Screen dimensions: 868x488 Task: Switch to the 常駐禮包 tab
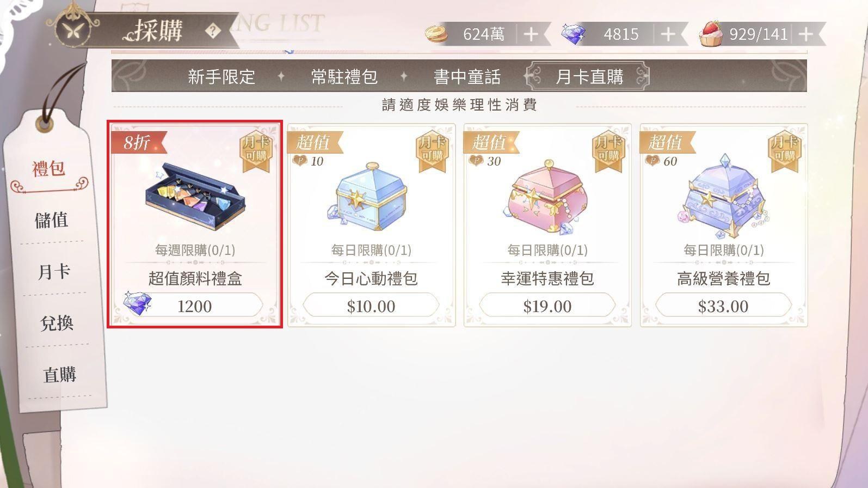344,76
